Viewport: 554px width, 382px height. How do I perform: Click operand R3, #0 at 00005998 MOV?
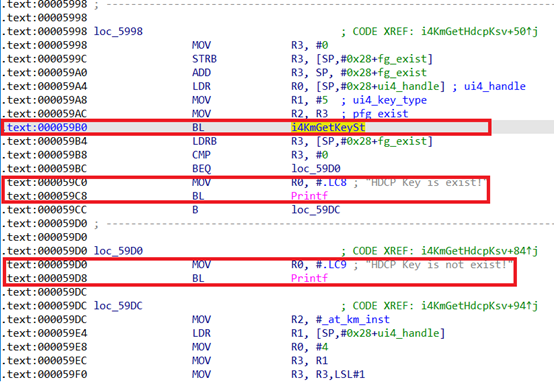(x=310, y=45)
